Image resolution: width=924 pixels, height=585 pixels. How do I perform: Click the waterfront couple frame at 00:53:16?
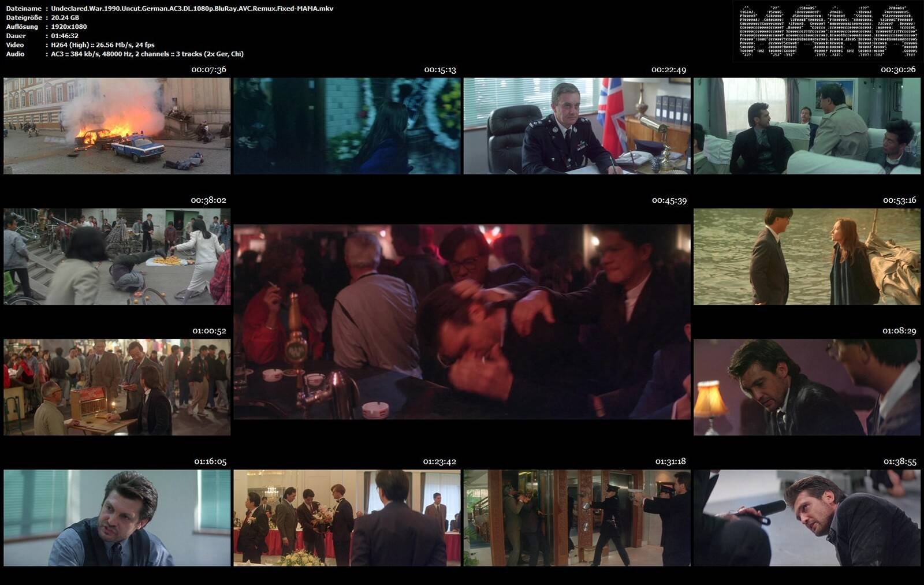(x=807, y=256)
